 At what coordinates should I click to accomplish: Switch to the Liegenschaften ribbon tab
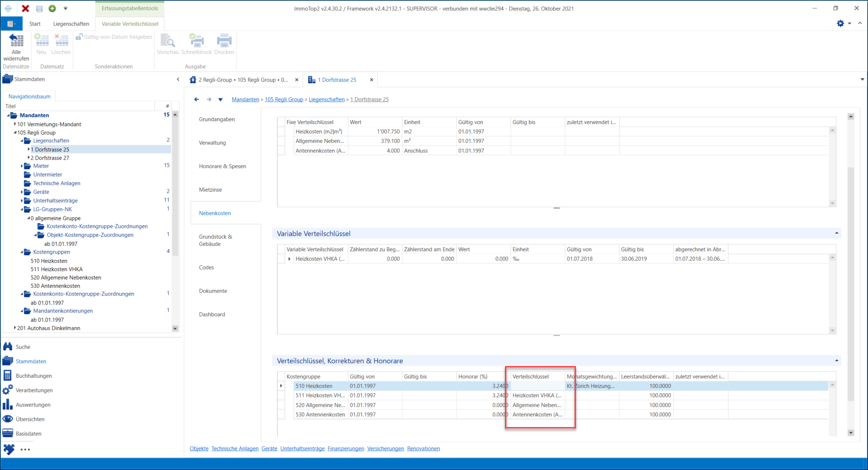pyautogui.click(x=71, y=24)
